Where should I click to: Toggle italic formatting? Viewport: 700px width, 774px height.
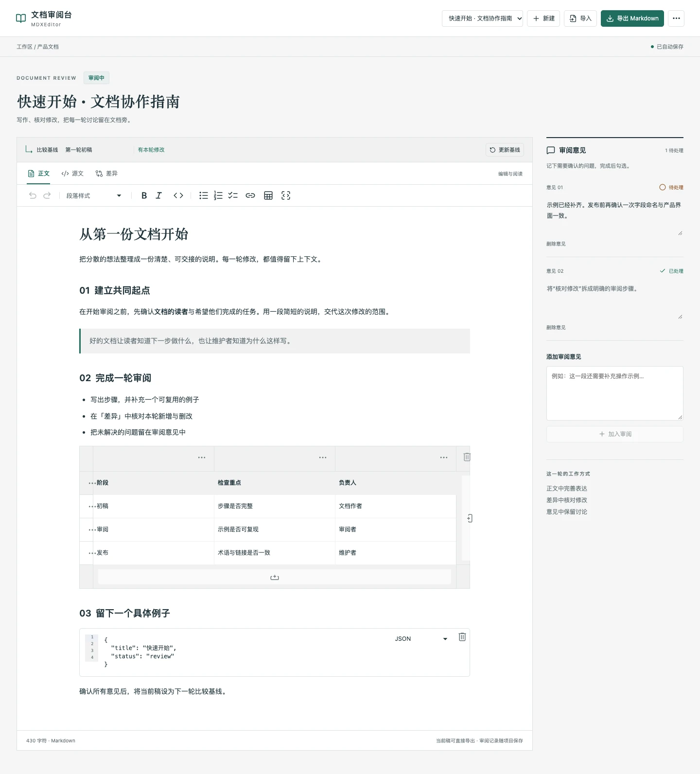coord(158,195)
